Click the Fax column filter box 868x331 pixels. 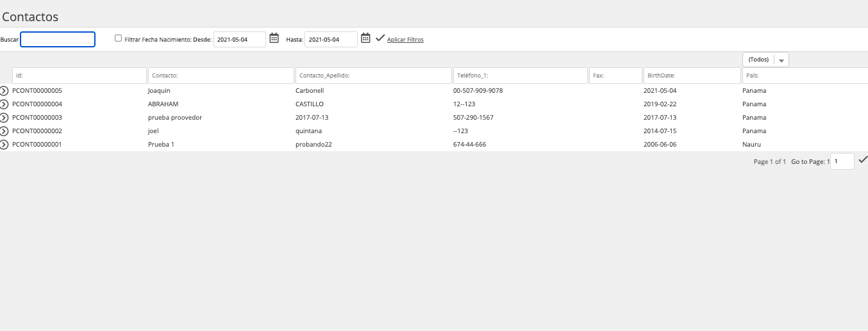pos(615,76)
